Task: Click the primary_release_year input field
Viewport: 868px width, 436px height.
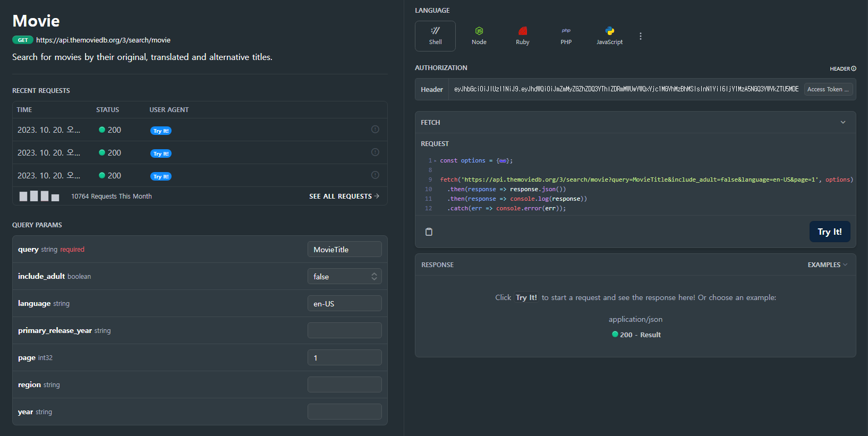Action: tap(345, 330)
